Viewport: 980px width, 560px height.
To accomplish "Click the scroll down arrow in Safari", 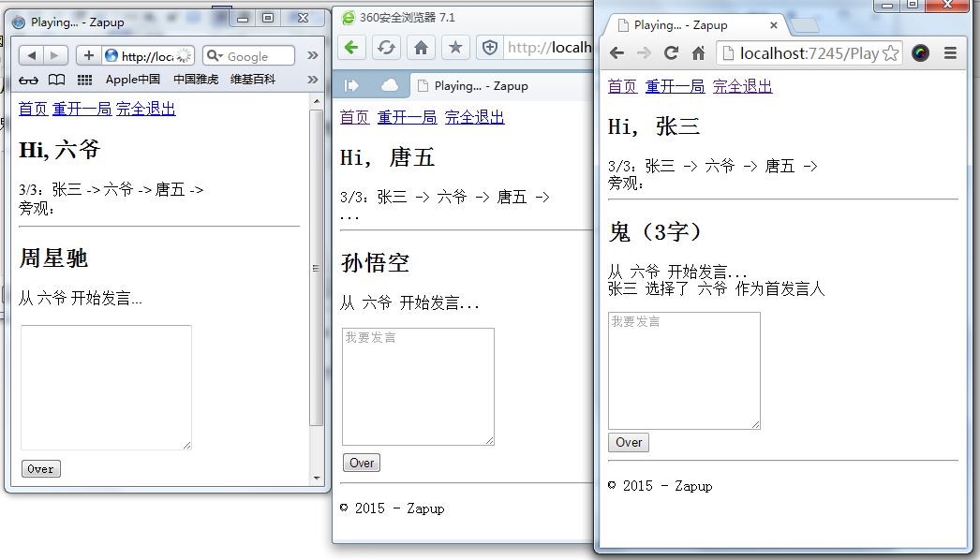I will click(x=317, y=479).
